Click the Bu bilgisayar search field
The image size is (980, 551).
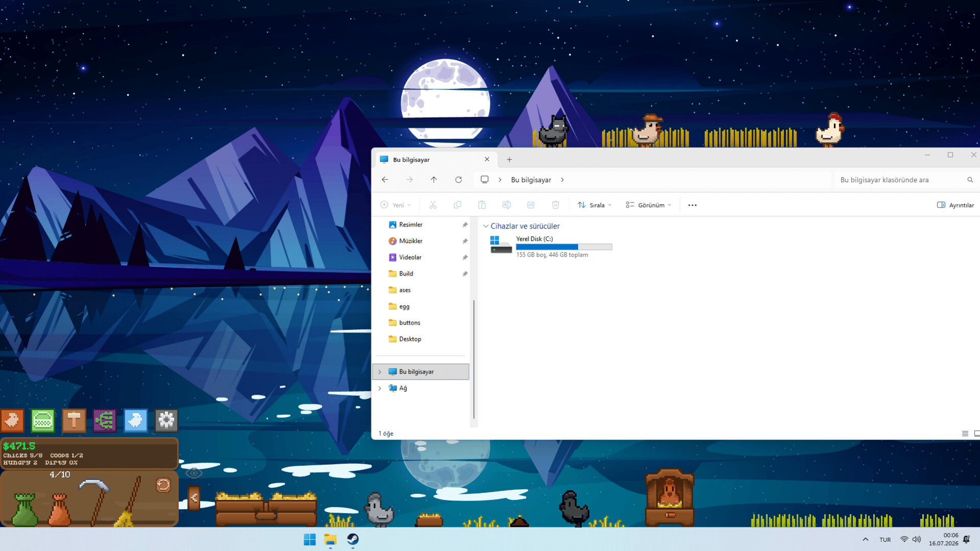[x=906, y=180]
